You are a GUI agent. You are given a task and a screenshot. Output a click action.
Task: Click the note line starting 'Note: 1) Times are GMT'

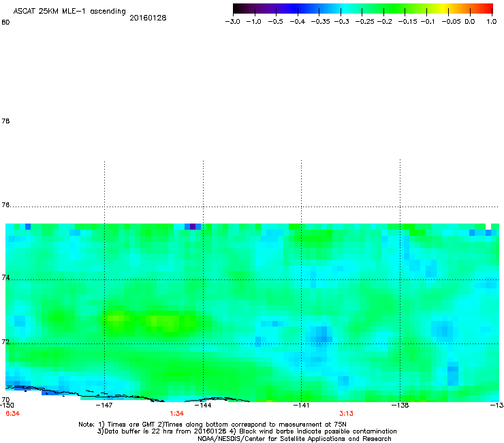[x=212, y=425]
